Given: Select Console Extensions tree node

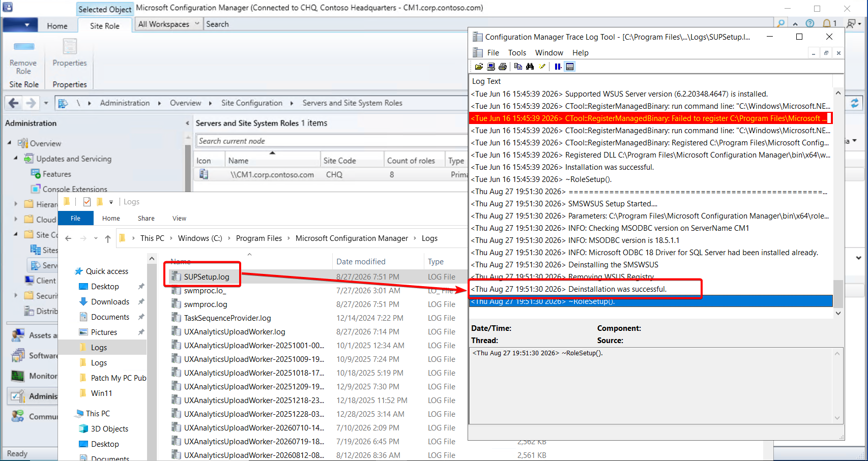Looking at the screenshot, I should click(x=75, y=189).
